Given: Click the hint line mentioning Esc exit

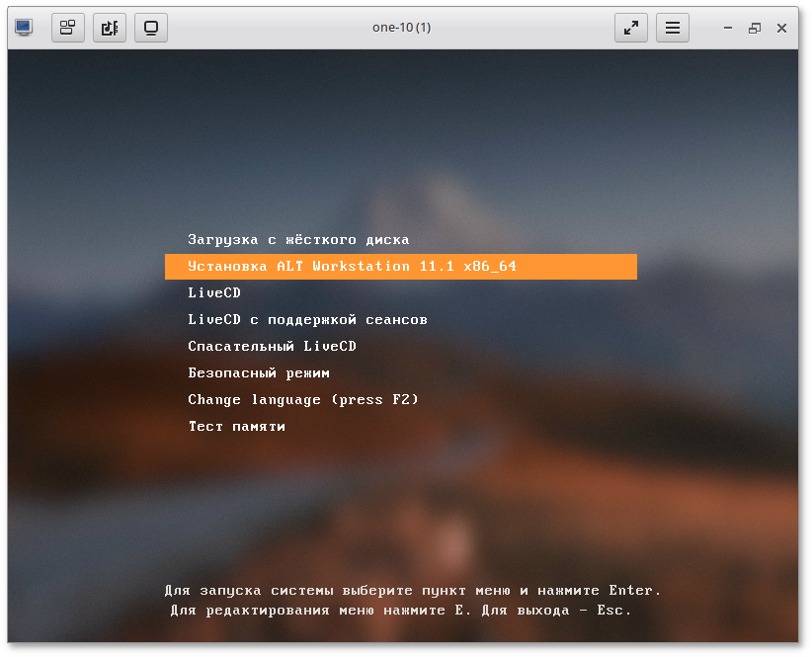Looking at the screenshot, I should point(400,611).
